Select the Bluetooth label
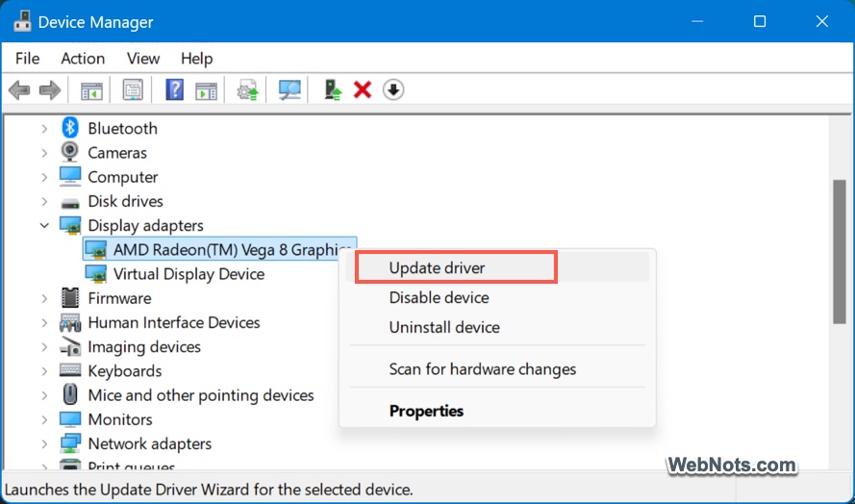Image resolution: width=855 pixels, height=504 pixels. [x=123, y=128]
